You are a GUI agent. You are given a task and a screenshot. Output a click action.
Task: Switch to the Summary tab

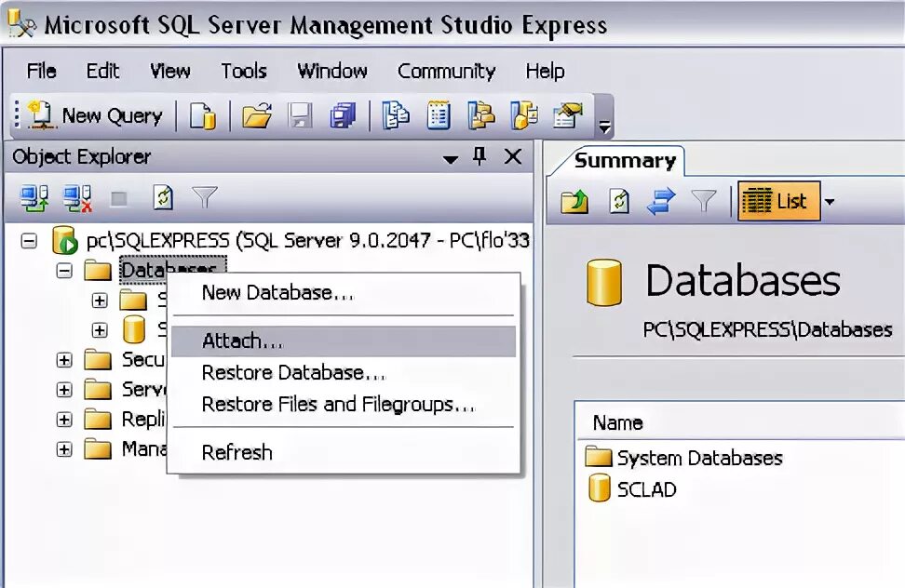point(625,160)
